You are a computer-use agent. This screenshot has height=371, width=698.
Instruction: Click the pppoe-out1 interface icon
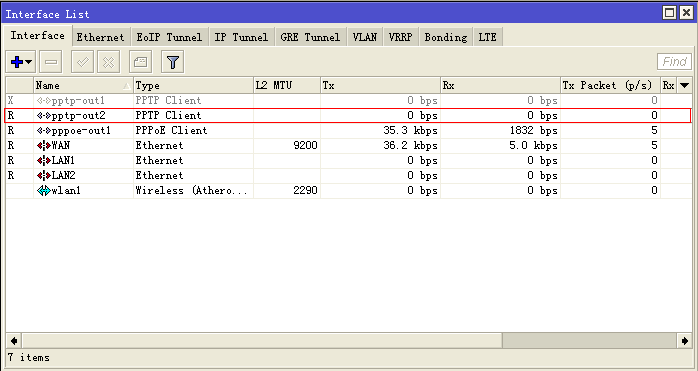[x=43, y=131]
